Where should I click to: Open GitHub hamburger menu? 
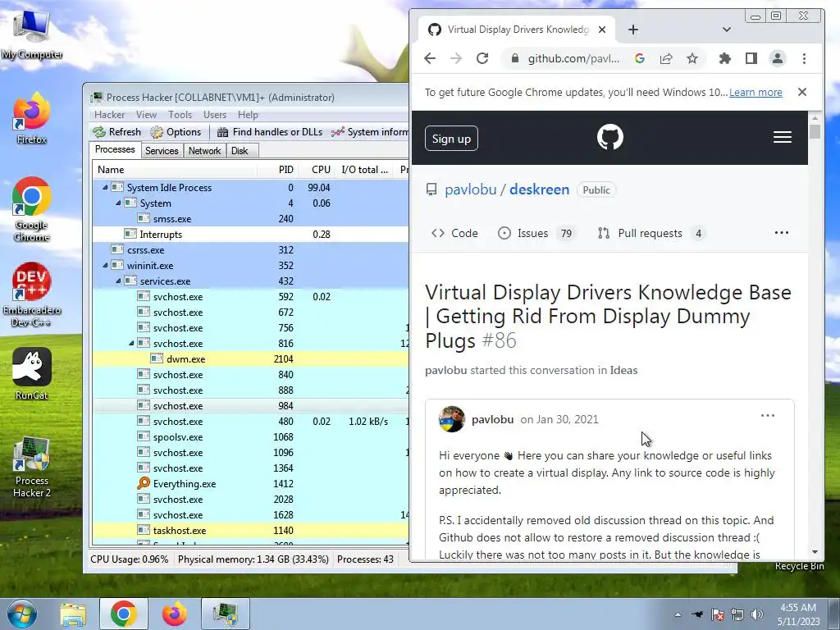pos(782,137)
